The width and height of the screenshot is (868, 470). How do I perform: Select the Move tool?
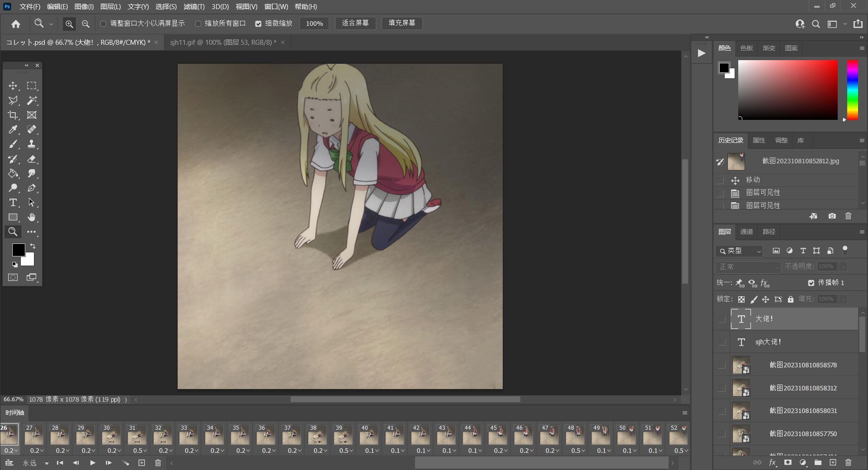pyautogui.click(x=13, y=86)
